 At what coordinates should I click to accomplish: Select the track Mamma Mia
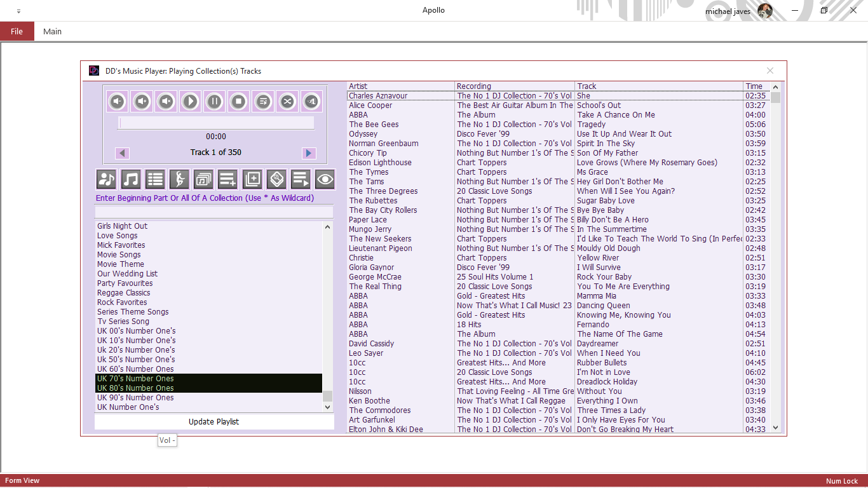(559, 296)
